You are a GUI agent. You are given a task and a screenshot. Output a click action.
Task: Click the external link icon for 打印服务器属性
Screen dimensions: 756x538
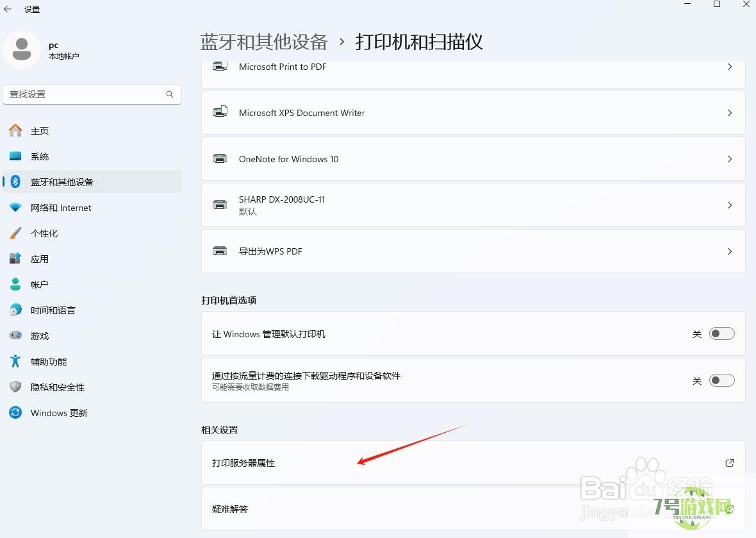point(730,463)
